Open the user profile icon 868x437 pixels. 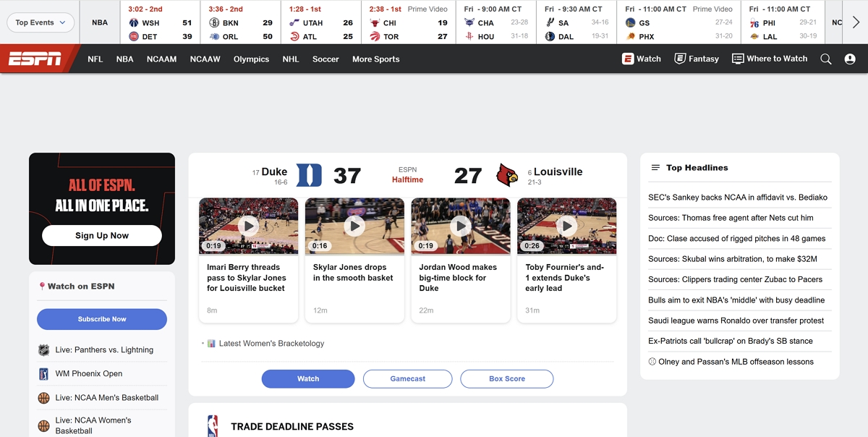coord(848,59)
